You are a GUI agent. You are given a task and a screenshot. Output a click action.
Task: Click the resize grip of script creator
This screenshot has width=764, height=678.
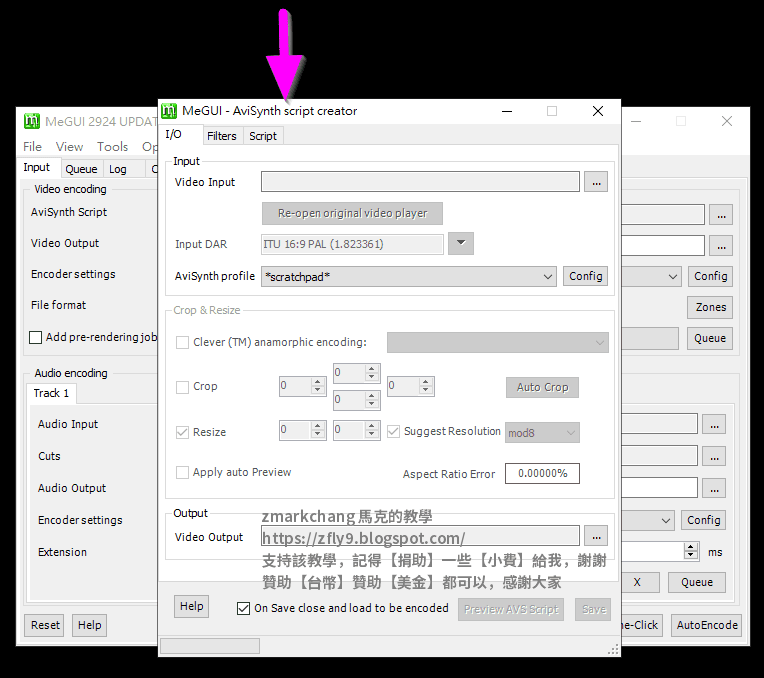pos(613,649)
